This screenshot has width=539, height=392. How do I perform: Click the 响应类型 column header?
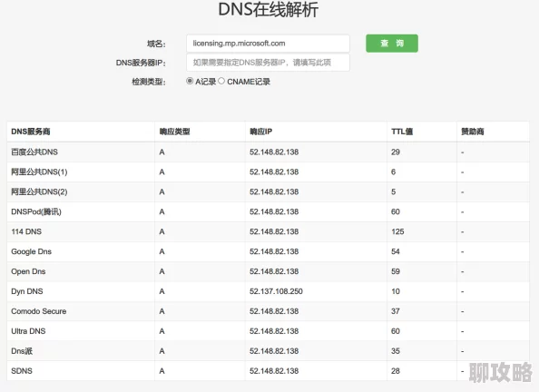pyautogui.click(x=174, y=132)
